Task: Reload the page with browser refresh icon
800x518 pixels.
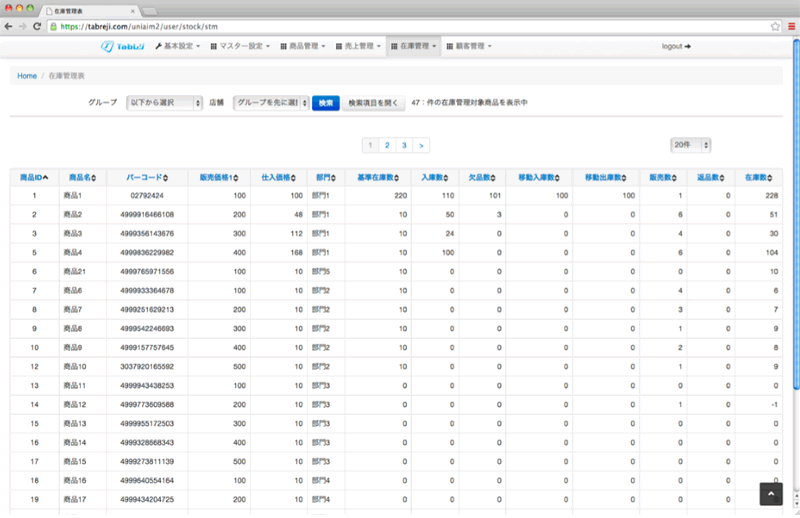Action: 38,26
